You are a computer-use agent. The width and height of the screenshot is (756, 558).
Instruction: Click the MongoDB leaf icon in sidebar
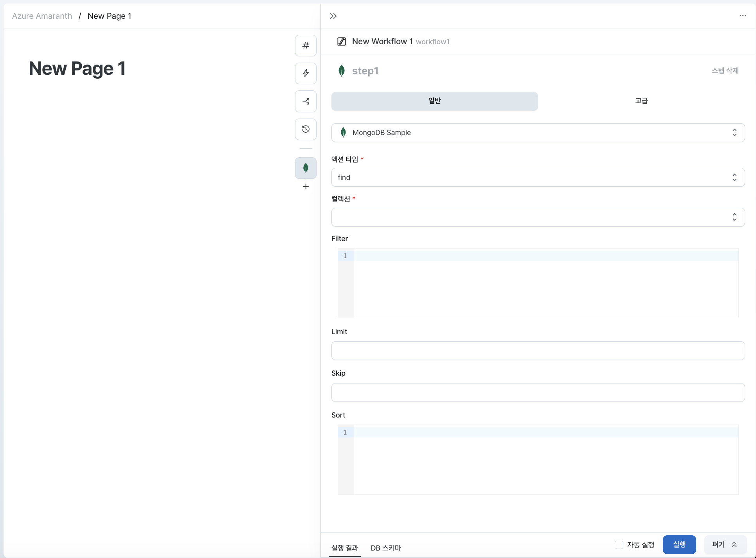306,168
